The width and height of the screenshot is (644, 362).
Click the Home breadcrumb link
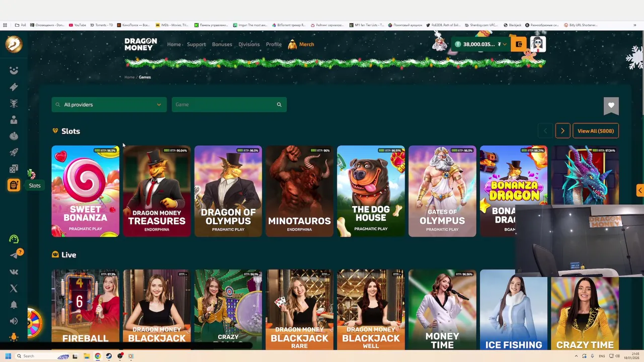pyautogui.click(x=129, y=77)
